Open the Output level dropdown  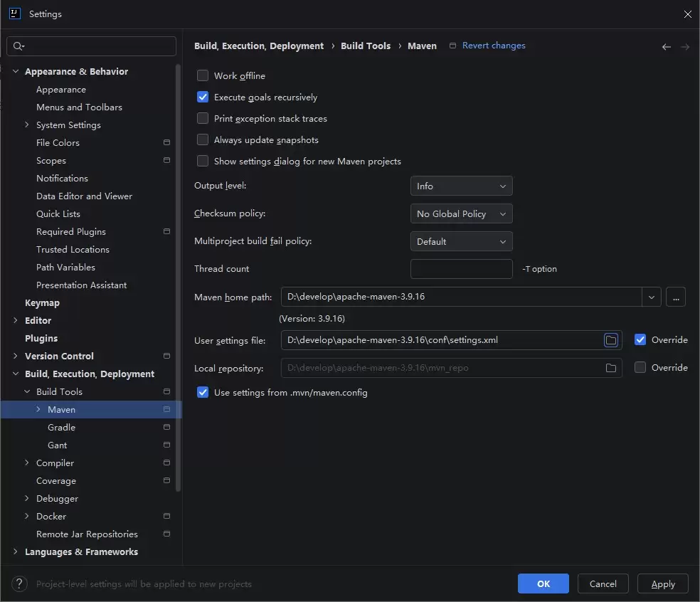(x=461, y=186)
